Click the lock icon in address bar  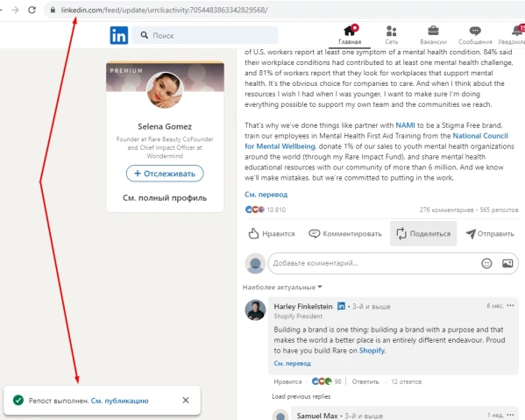click(x=53, y=10)
